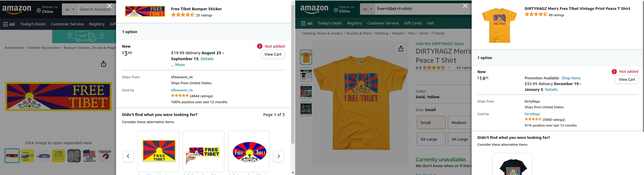Expand the All search category dropdown on the bumper sticker page
Screen dimensions: 644x175
70,9
